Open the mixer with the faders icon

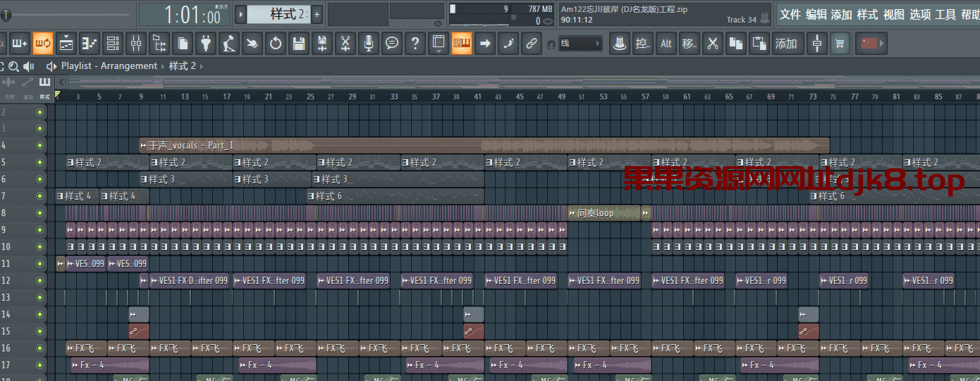136,44
